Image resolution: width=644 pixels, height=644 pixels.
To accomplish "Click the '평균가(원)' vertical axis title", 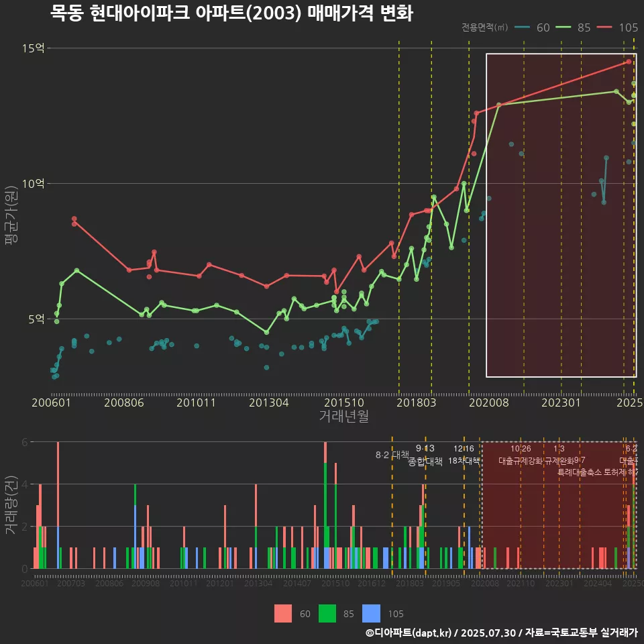I will 11,215.
